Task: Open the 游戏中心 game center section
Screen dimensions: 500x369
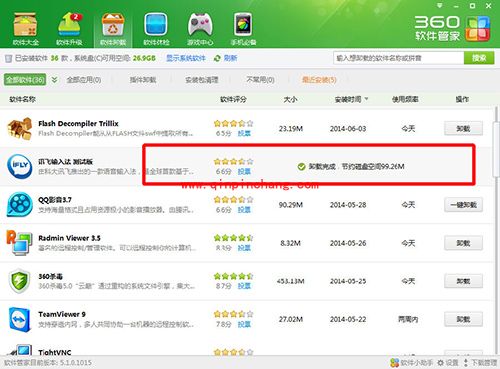Action: (200, 28)
